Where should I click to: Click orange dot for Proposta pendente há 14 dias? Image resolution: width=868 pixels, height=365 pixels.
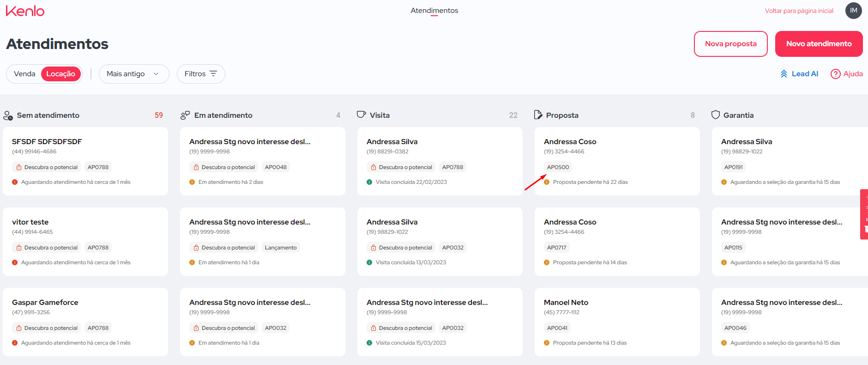pyautogui.click(x=547, y=262)
